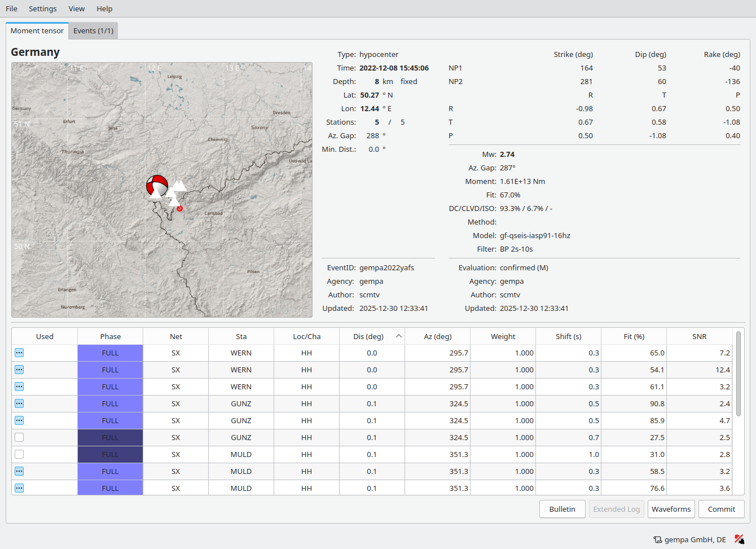
Task: Switch to the Events (1/1) tab
Action: coord(93,31)
